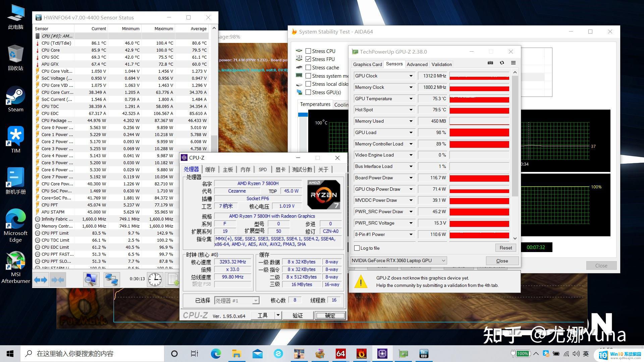The image size is (644, 362).
Task: Click taskbar search input box
Action: pos(92,354)
